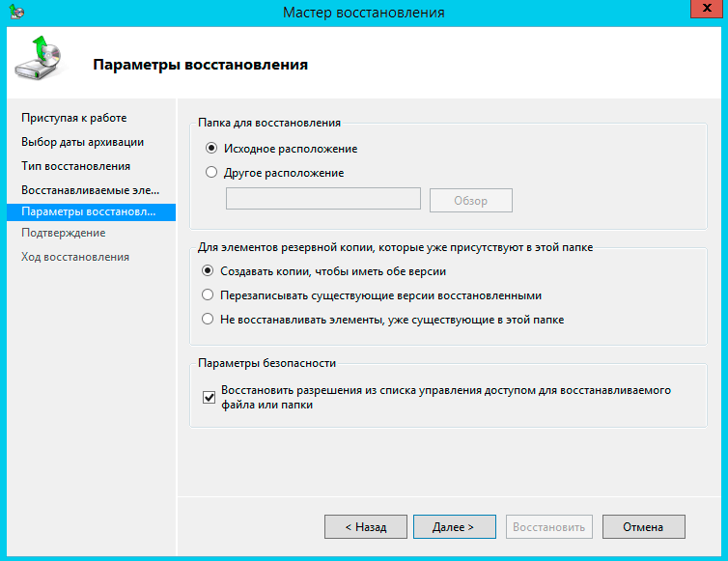Proceed with the Далее button

click(x=455, y=527)
